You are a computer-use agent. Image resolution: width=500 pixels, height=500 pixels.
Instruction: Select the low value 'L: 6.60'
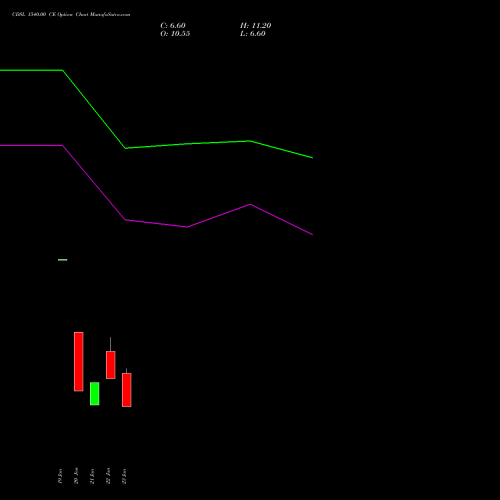(253, 34)
